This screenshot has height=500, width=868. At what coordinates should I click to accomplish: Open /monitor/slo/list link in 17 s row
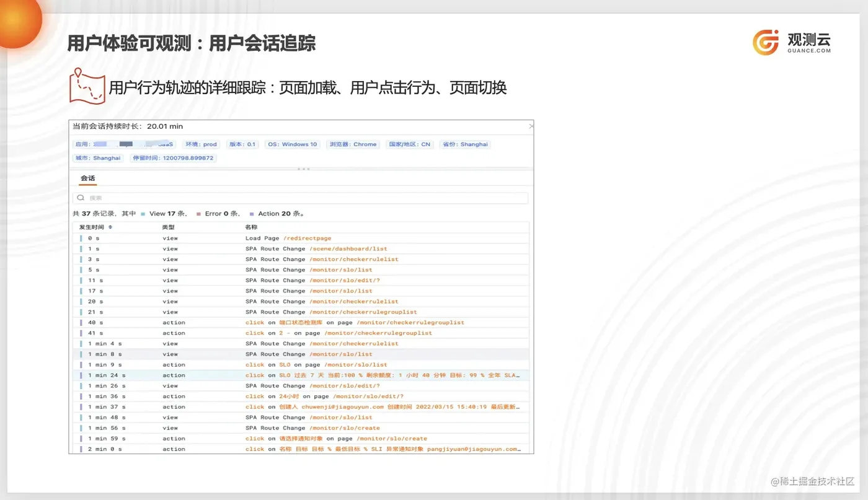(x=341, y=291)
